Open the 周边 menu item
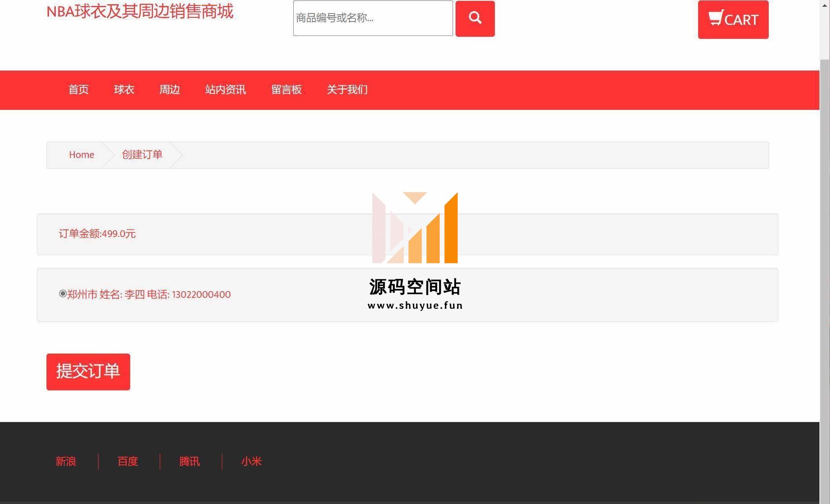This screenshot has width=830, height=504. (170, 90)
